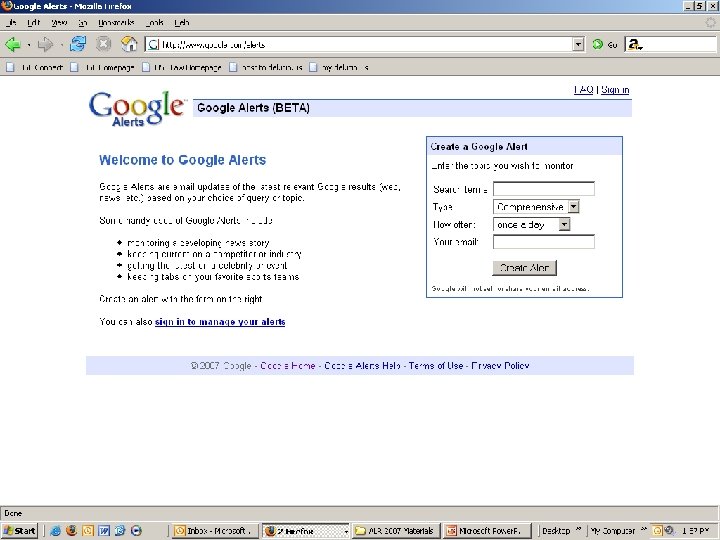Click into the Search terms field

[x=544, y=189]
